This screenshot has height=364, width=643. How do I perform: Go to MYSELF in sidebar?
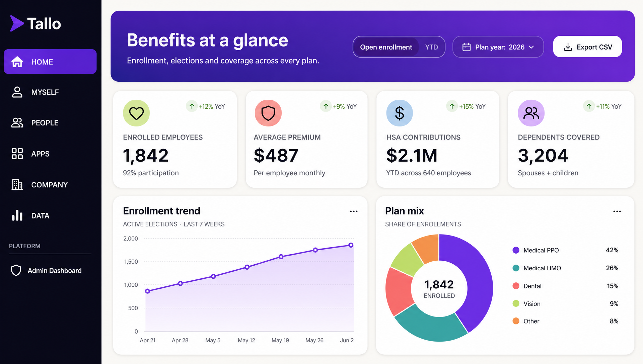[45, 92]
